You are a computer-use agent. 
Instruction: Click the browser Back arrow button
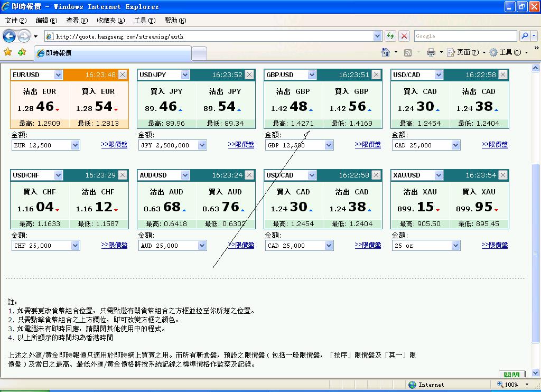point(10,36)
